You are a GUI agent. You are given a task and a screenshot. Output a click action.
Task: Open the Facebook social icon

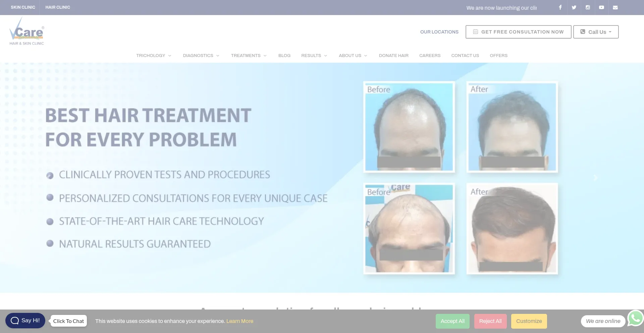tap(560, 7)
